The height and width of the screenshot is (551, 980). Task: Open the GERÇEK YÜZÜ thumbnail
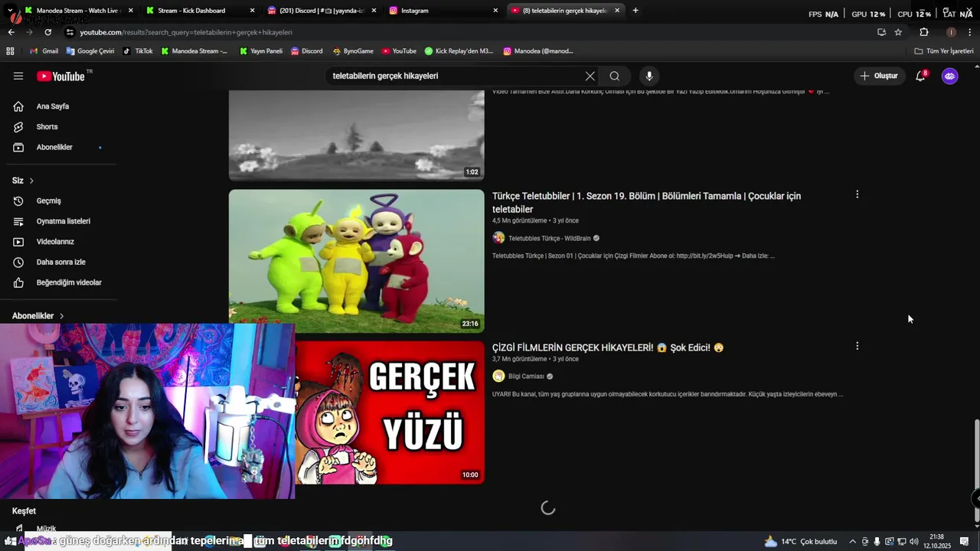tap(390, 412)
